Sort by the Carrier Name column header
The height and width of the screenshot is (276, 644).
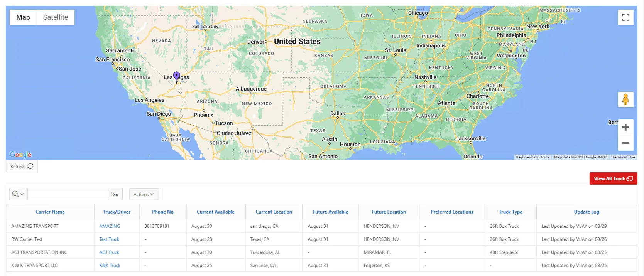point(50,212)
